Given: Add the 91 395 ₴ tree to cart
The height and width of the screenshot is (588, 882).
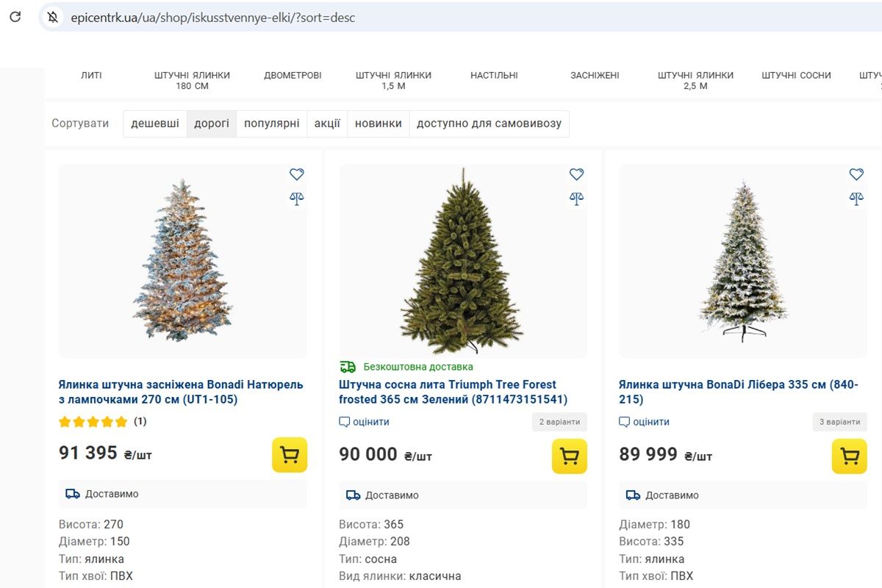Looking at the screenshot, I should tap(290, 455).
